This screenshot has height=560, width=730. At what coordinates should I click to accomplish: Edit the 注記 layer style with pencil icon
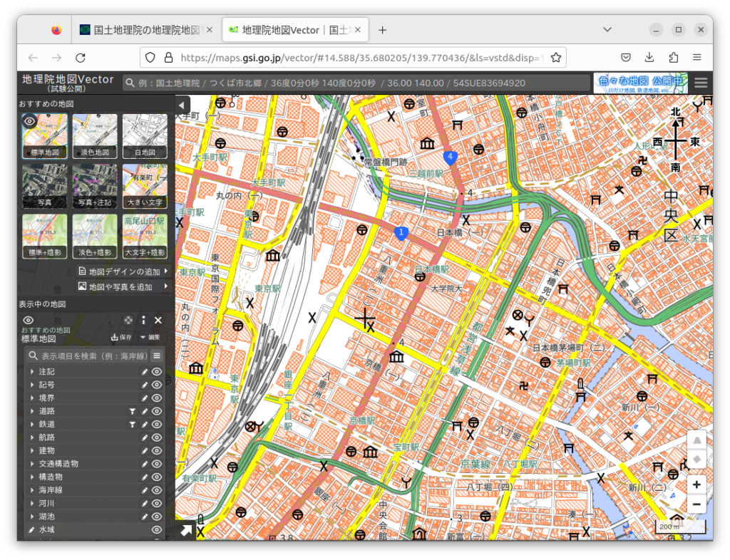145,372
